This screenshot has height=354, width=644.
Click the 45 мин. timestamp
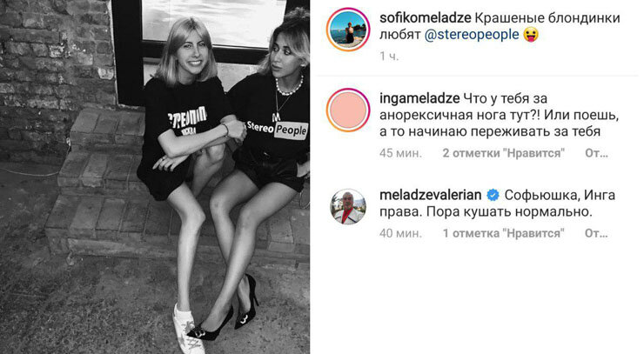point(400,153)
